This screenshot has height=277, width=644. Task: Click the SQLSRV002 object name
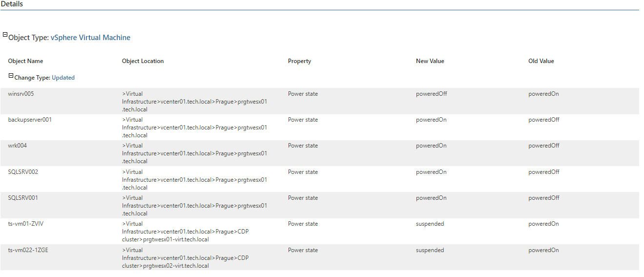(x=23, y=172)
